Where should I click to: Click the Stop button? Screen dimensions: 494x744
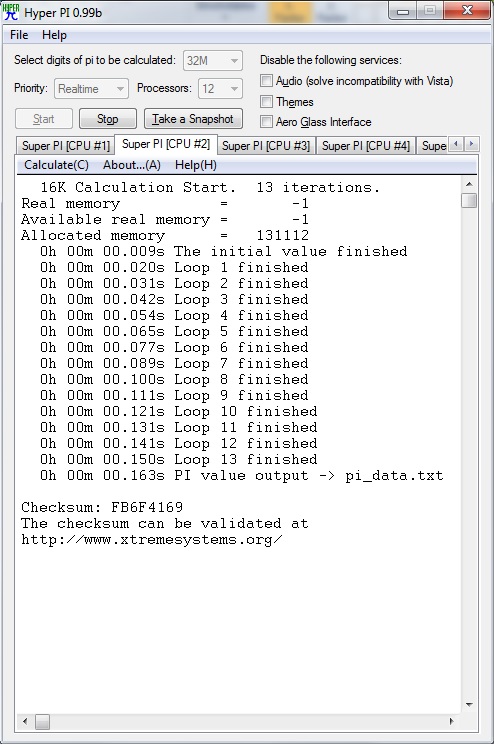pyautogui.click(x=108, y=119)
